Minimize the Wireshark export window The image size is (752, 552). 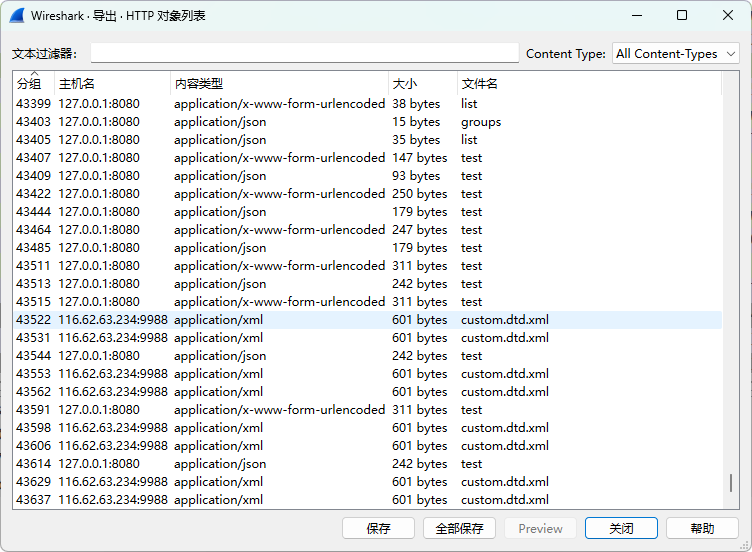(637, 15)
